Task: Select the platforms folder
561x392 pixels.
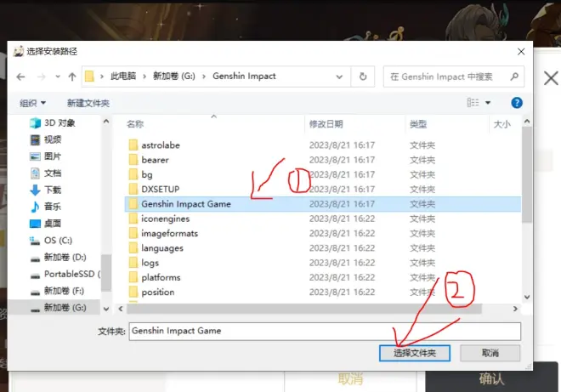Action: click(323, 277)
